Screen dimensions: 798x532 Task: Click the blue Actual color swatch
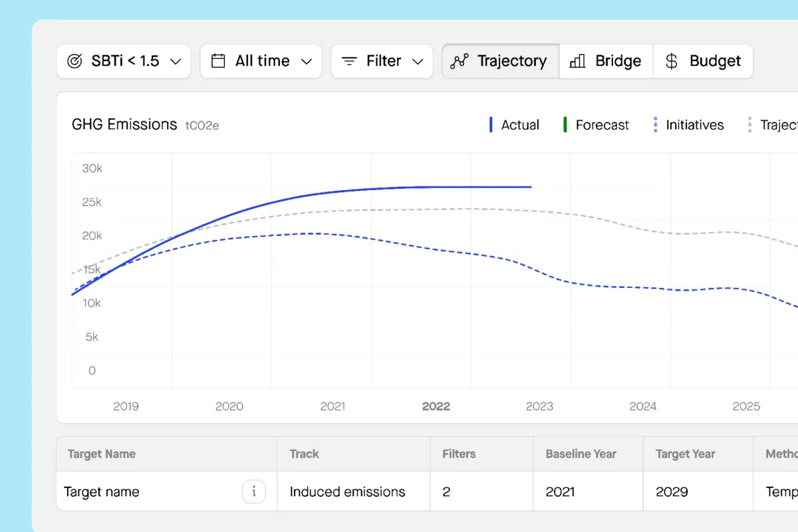coord(491,124)
